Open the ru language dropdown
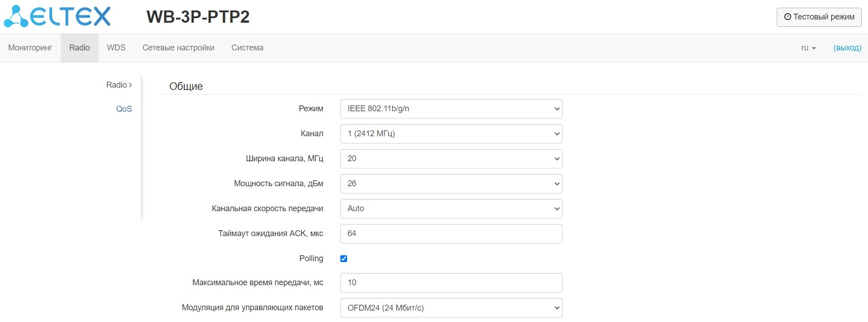The height and width of the screenshot is (322, 868). [808, 48]
